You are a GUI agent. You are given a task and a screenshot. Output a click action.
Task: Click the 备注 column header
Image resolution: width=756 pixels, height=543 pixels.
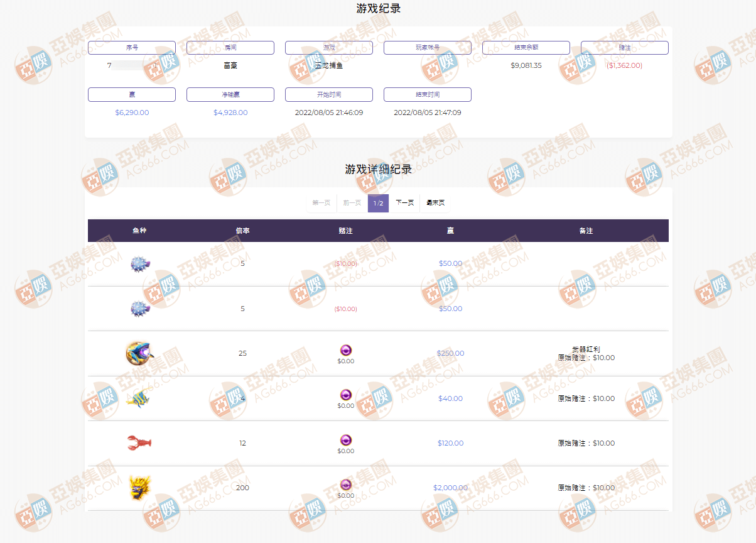[x=585, y=231]
